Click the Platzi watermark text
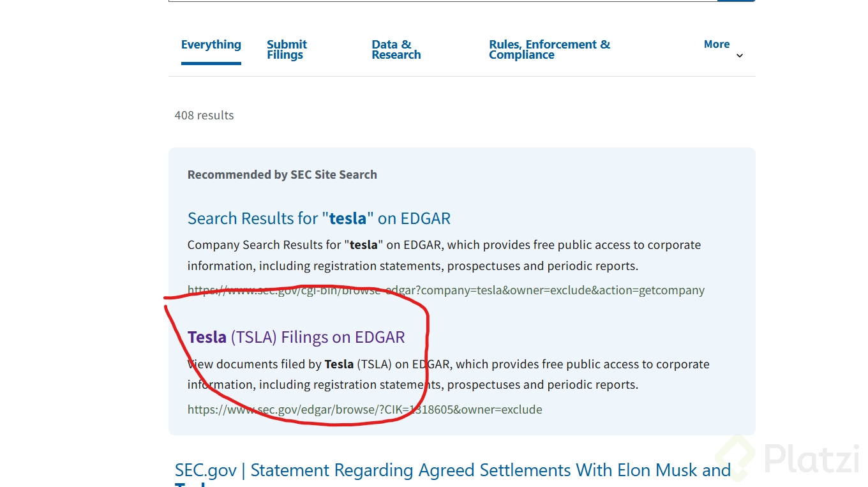 [x=811, y=459]
